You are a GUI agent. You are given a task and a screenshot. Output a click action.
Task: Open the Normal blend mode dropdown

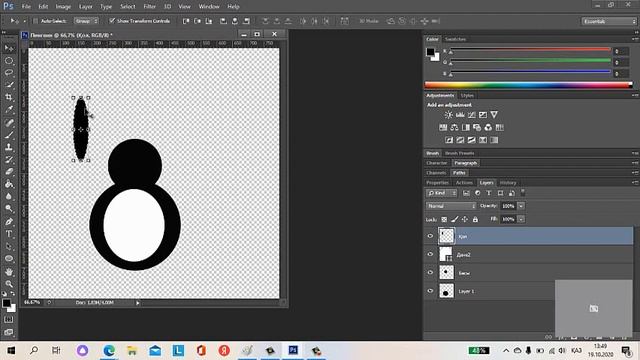451,206
